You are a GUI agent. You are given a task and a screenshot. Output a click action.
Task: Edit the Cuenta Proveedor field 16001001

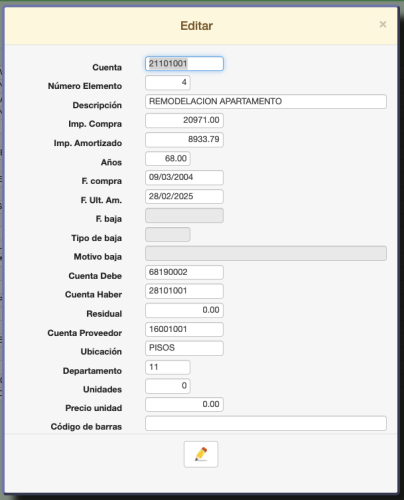tap(184, 329)
